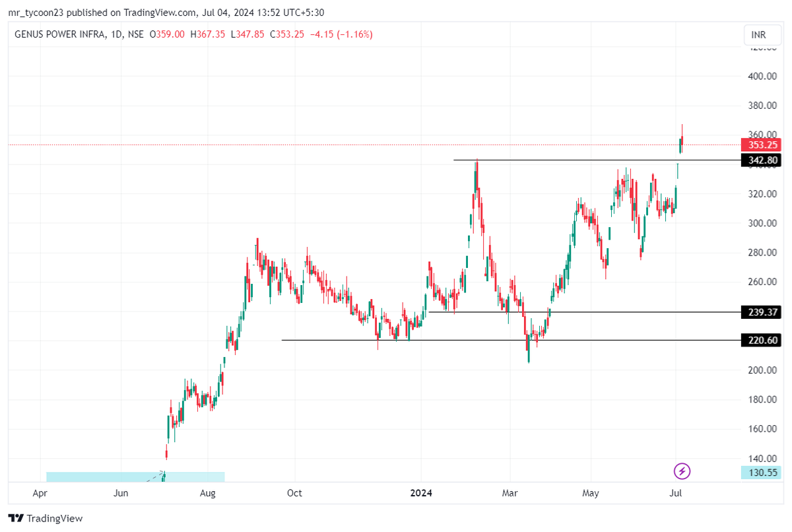Click the 160.00 price axis label
792x532 pixels.
pyautogui.click(x=761, y=429)
